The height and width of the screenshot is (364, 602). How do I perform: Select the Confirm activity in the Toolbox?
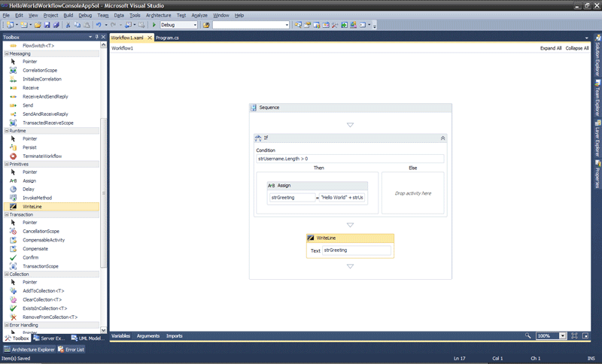click(x=51, y=257)
